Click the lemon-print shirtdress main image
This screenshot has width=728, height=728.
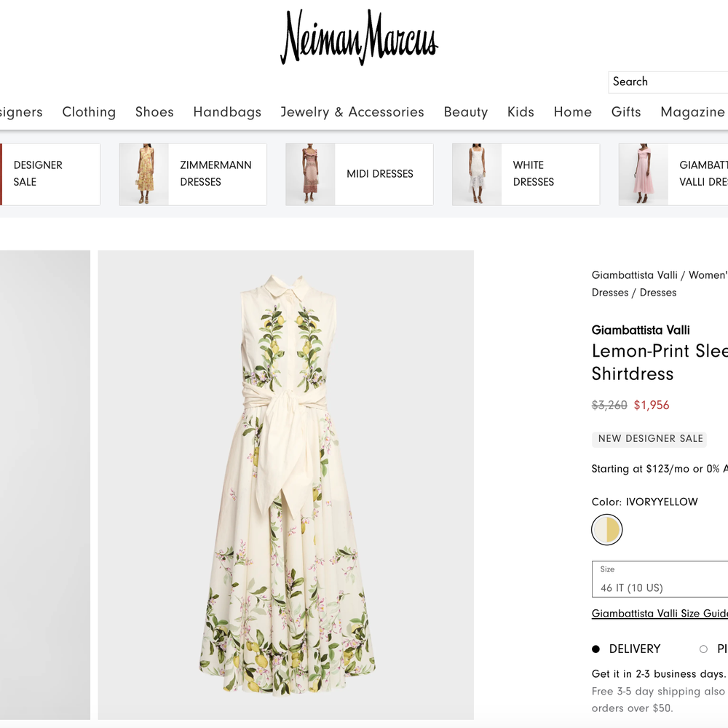pyautogui.click(x=285, y=485)
